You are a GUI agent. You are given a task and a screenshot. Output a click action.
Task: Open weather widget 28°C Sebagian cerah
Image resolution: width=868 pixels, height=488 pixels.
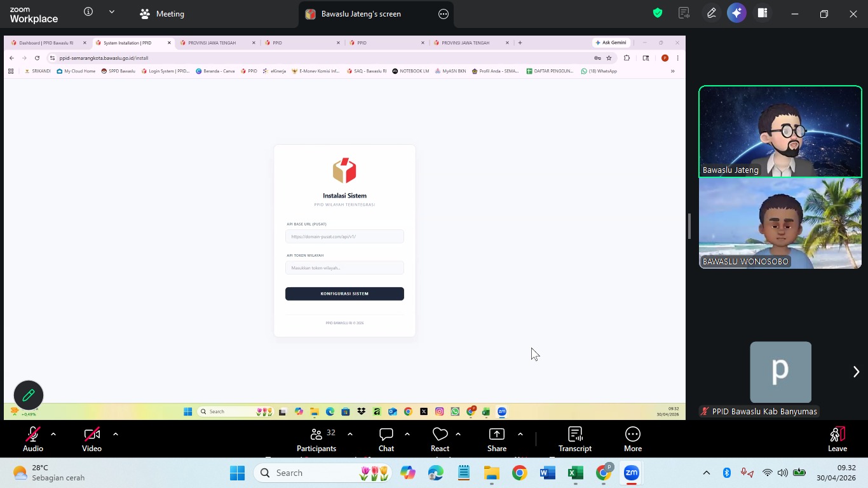49,473
